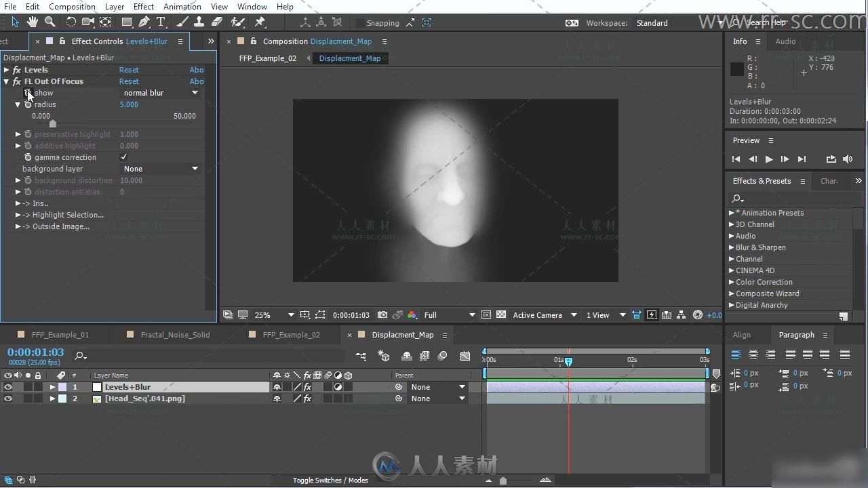Select the Horizontal Type tool
The image size is (868, 488).
161,22
